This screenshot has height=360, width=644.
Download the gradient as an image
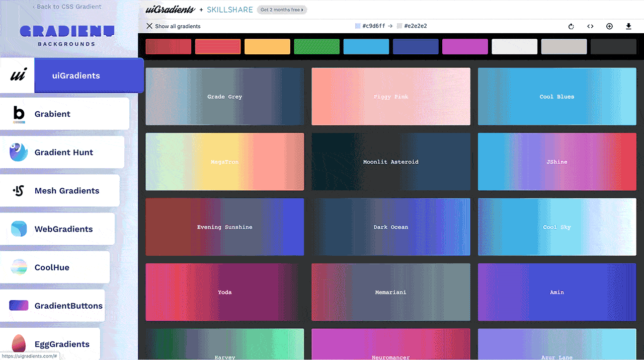[628, 26]
